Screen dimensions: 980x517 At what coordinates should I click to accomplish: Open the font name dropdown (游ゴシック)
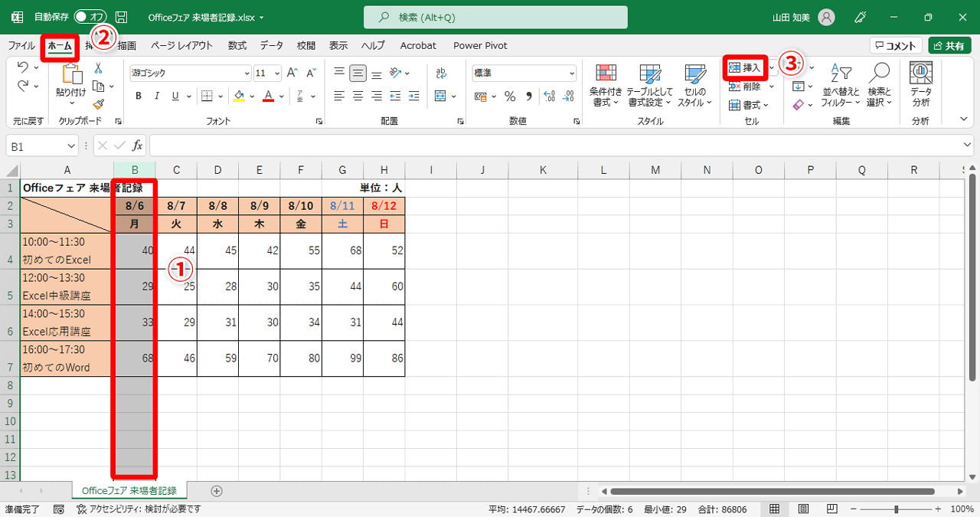(x=247, y=72)
